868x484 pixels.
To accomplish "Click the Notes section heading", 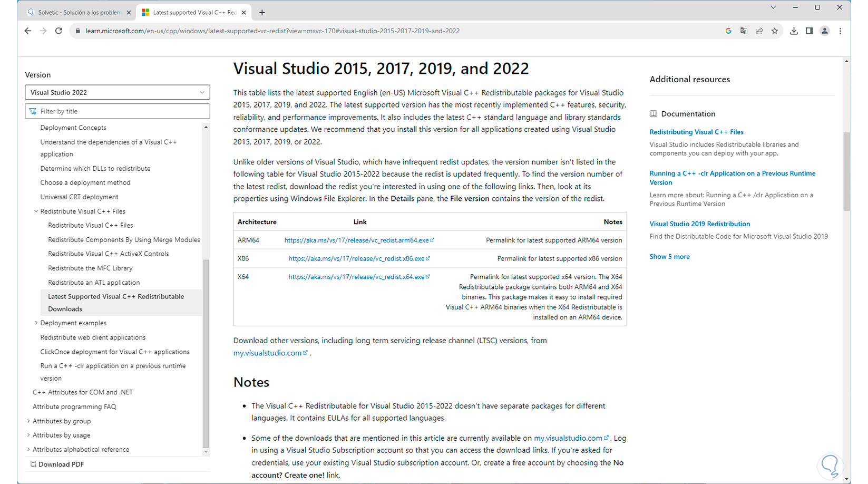I will (251, 382).
